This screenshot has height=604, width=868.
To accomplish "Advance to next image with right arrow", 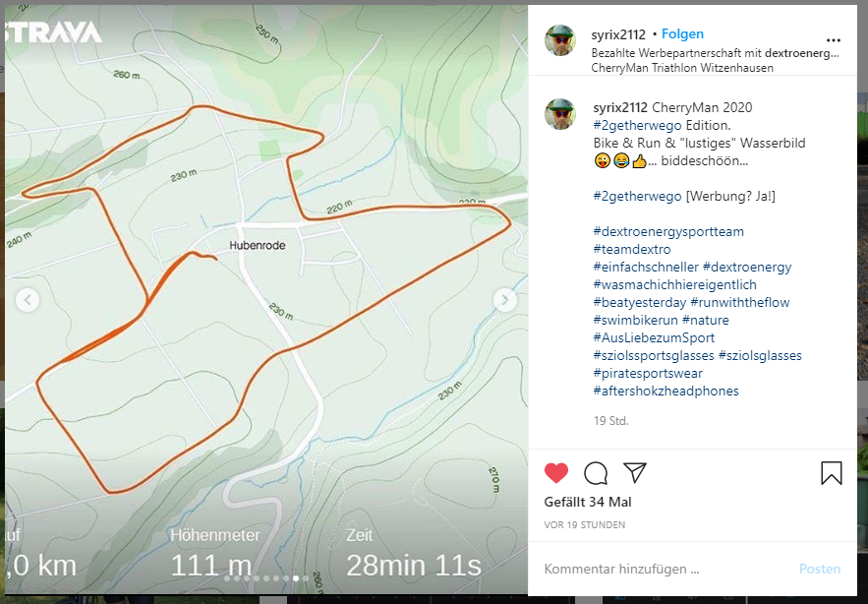I will click(x=505, y=300).
